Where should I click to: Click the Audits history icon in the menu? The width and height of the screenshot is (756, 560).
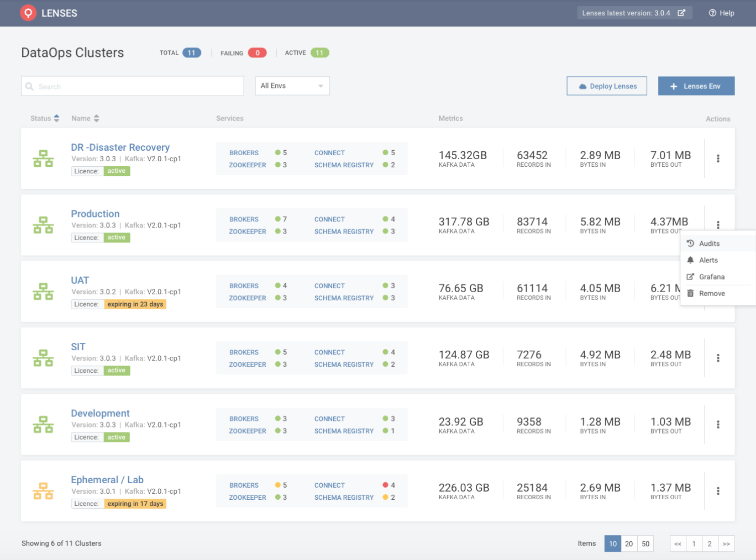click(x=690, y=243)
